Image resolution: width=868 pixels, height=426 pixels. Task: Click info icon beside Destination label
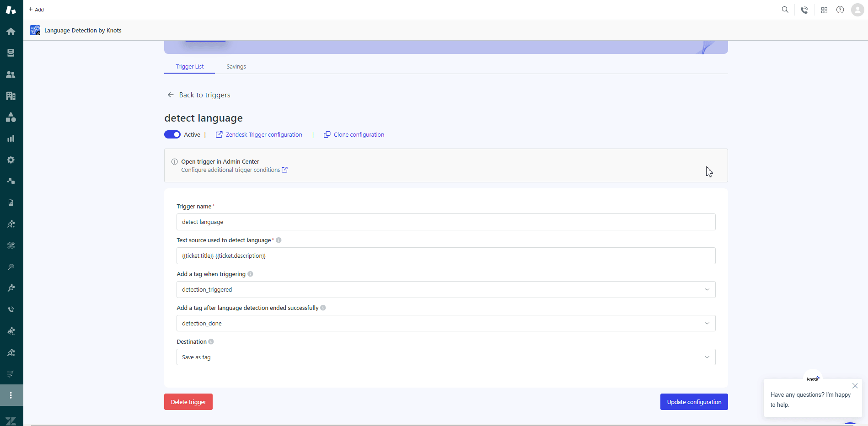(211, 341)
